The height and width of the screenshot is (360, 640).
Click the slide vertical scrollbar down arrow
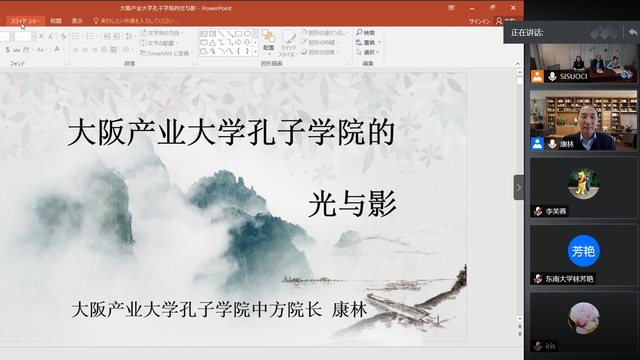(x=520, y=319)
